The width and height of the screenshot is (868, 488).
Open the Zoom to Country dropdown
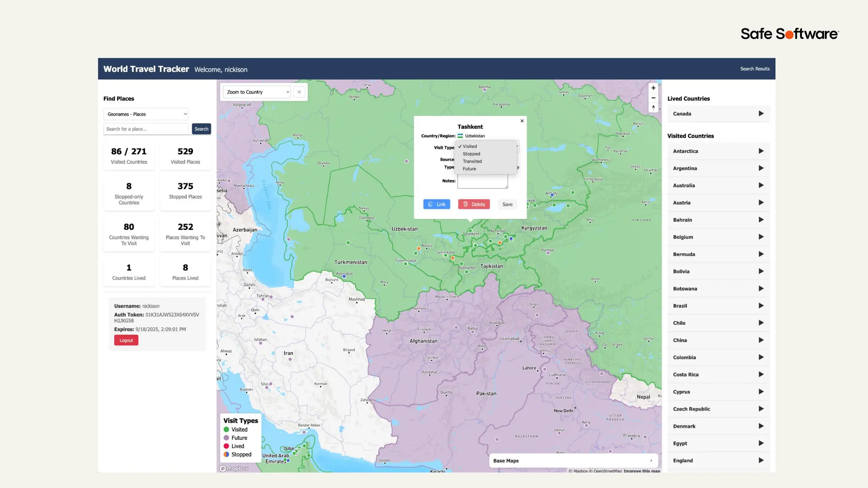click(x=257, y=92)
